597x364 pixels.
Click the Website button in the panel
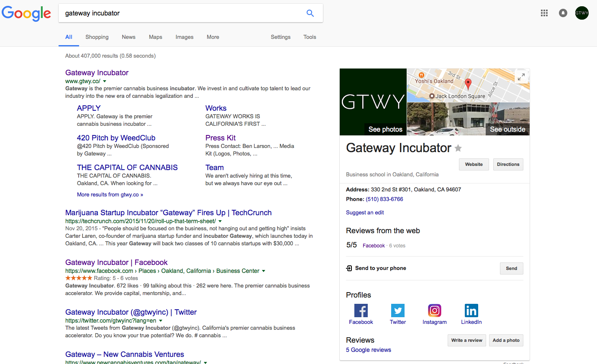point(474,165)
